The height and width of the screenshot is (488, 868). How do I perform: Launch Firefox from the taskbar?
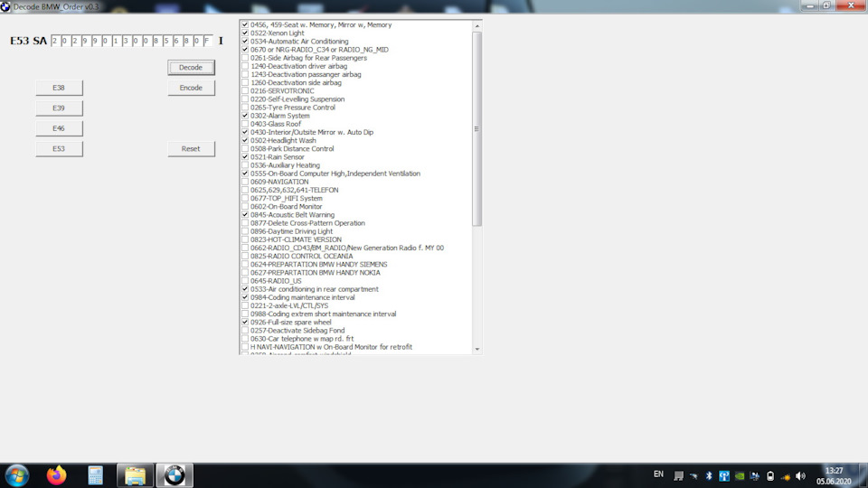(56, 475)
